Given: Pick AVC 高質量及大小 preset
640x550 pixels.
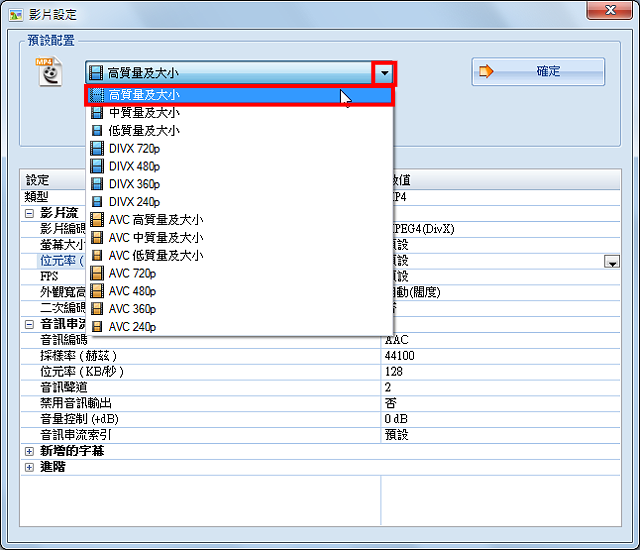Looking at the screenshot, I should (x=240, y=220).
